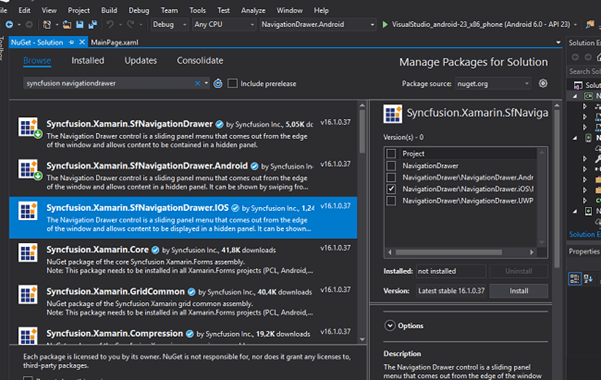Screen dimensions: 601x380
Task: Click the Navigate Backward toolbar icon
Action: 9,25
